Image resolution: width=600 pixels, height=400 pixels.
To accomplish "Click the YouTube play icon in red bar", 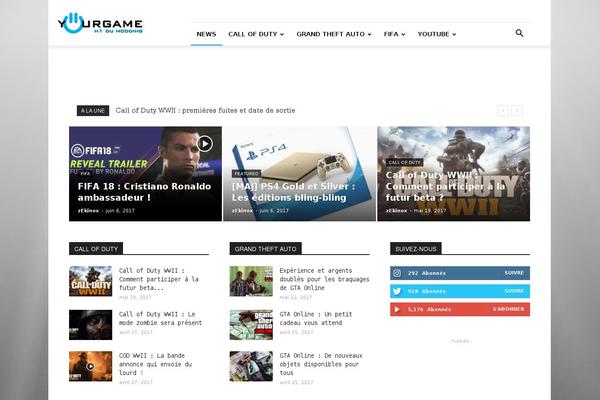I will click(x=397, y=309).
